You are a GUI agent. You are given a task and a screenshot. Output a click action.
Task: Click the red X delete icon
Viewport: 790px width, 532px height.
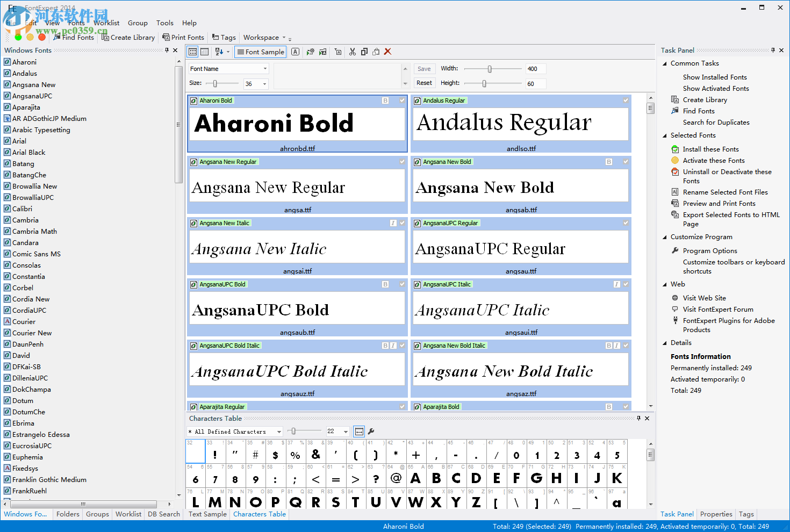pyautogui.click(x=387, y=52)
